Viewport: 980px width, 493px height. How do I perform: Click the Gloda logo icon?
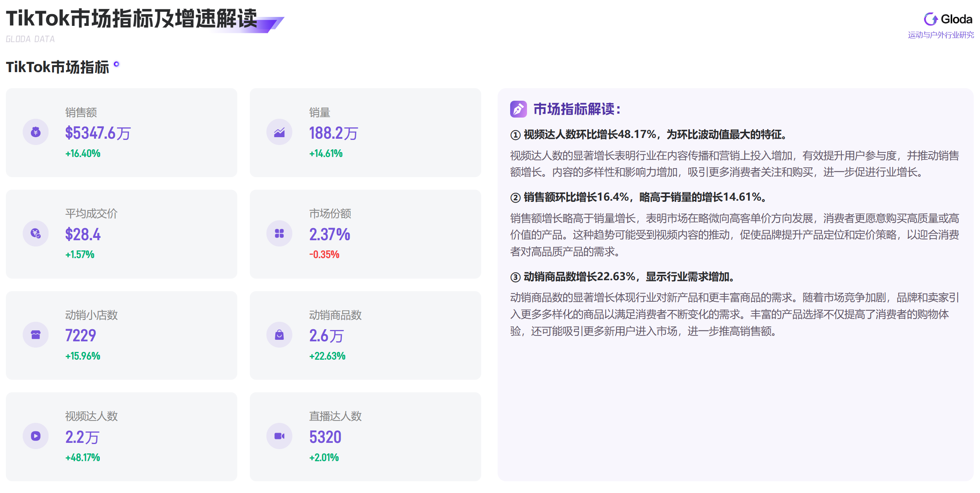(931, 19)
